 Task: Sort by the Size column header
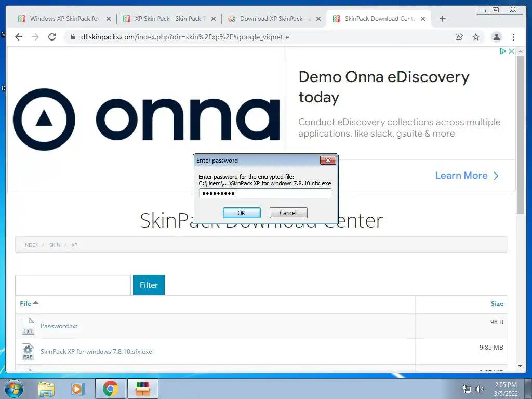click(x=497, y=303)
